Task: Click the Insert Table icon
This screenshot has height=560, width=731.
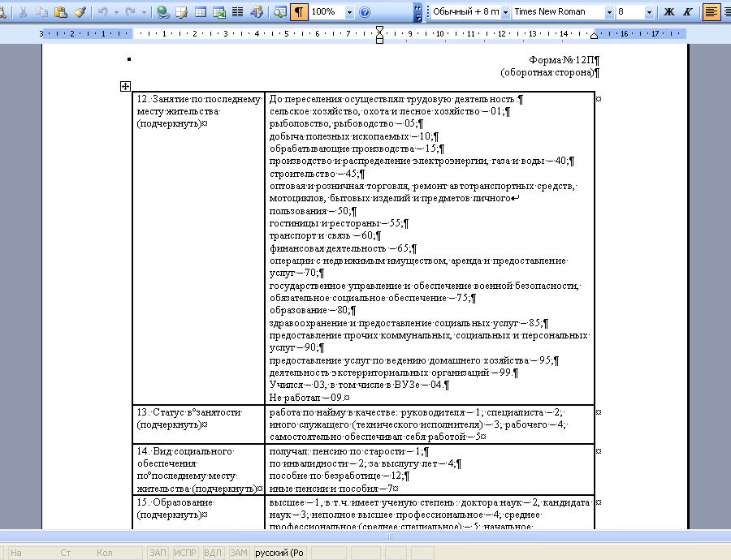Action: click(x=201, y=12)
